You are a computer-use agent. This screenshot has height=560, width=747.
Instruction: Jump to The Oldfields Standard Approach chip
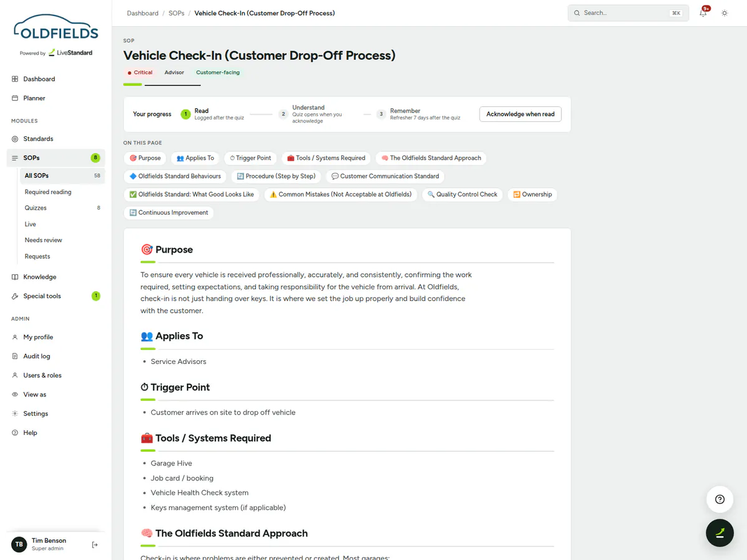point(431,158)
